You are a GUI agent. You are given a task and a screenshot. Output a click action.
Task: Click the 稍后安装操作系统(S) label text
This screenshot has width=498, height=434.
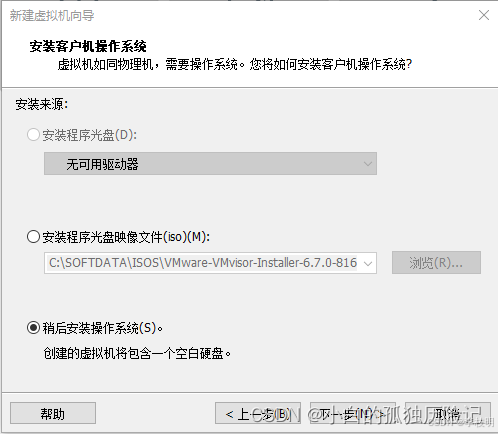point(103,328)
